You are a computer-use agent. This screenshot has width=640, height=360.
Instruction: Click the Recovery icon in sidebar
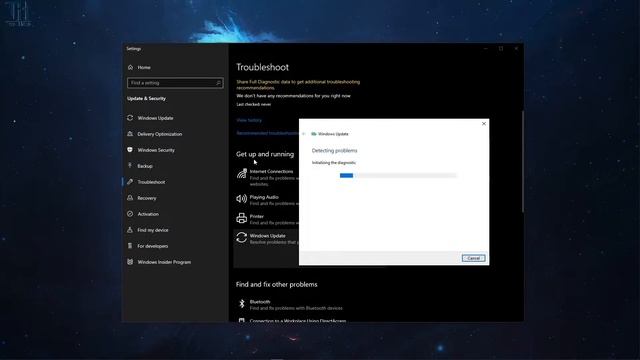pyautogui.click(x=130, y=198)
